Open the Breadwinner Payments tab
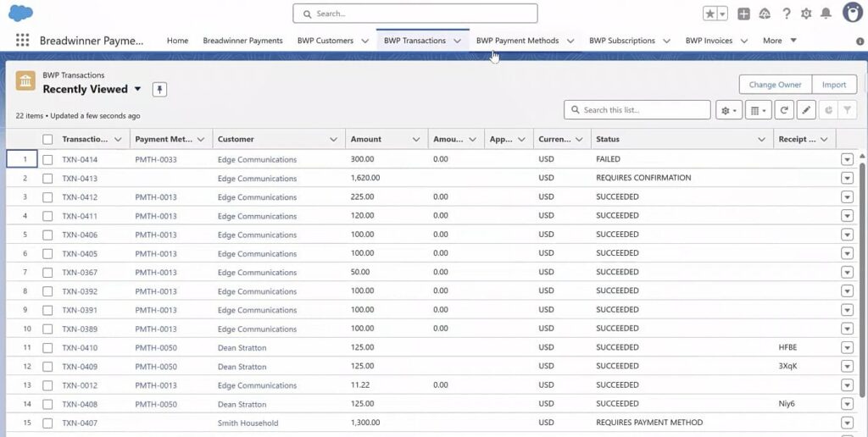 [x=242, y=41]
